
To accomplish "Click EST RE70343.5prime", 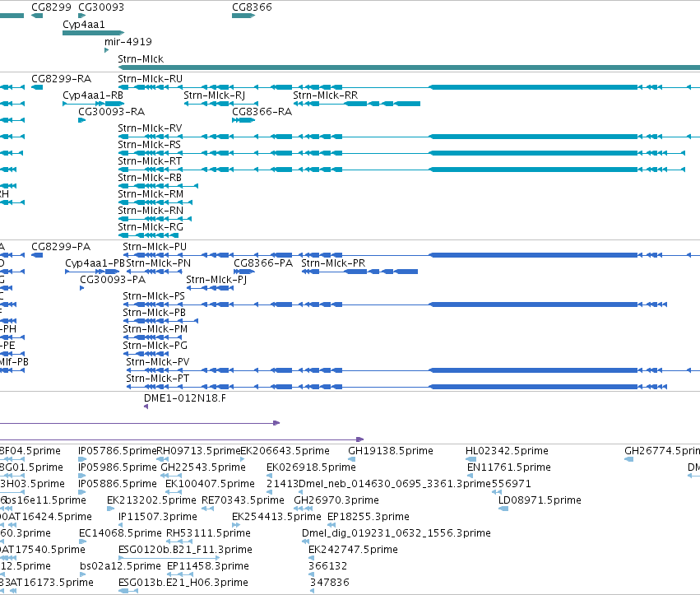I will 243,500.
